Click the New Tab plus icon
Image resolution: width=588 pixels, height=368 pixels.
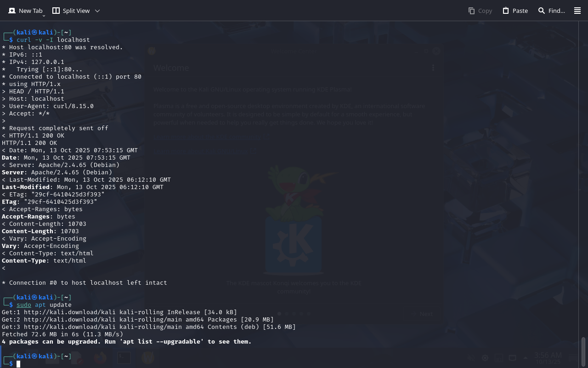(12, 11)
